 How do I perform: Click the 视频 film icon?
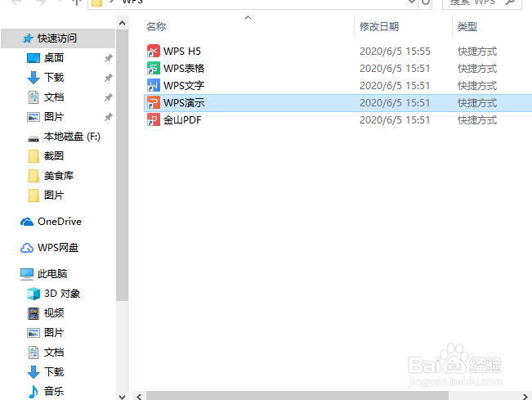[34, 313]
